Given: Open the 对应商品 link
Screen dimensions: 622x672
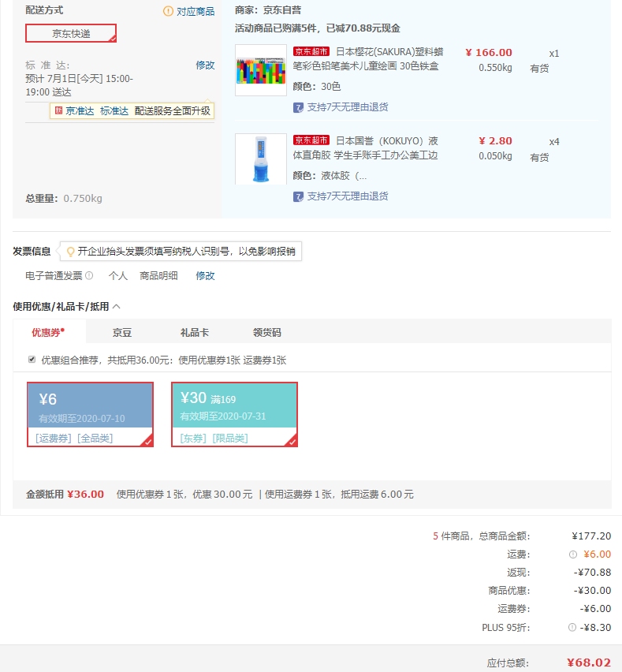Looking at the screenshot, I should [196, 11].
